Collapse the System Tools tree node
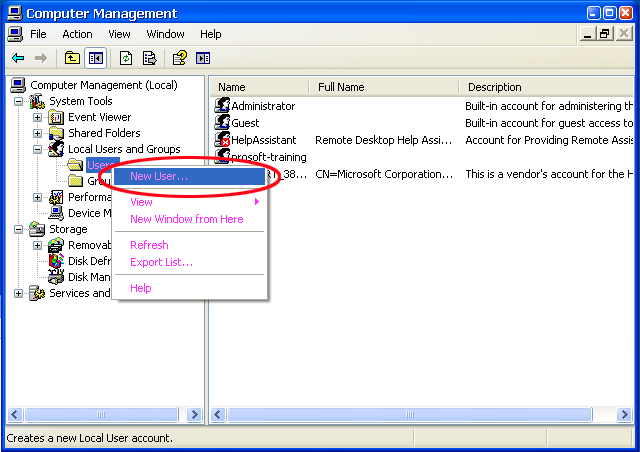The image size is (640, 452). tap(18, 101)
